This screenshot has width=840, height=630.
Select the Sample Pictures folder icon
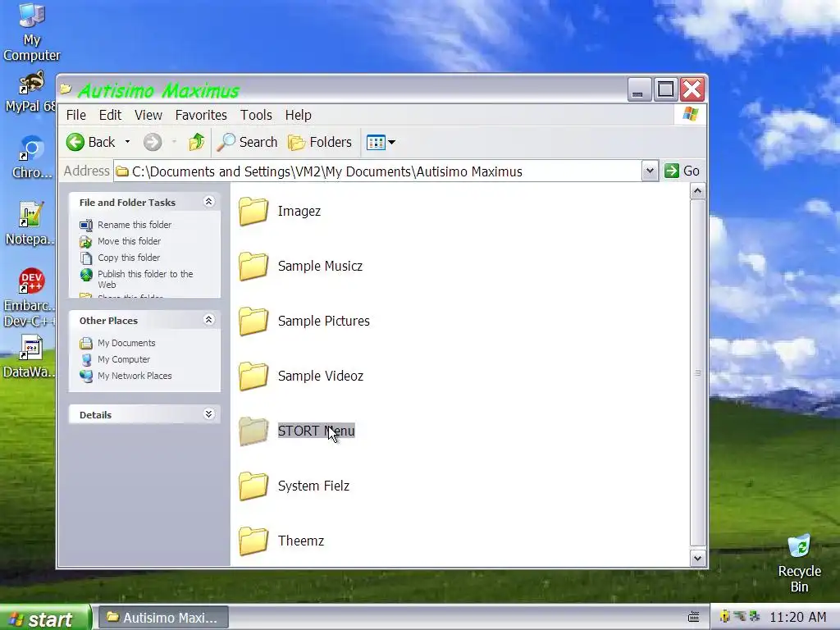[x=253, y=321]
